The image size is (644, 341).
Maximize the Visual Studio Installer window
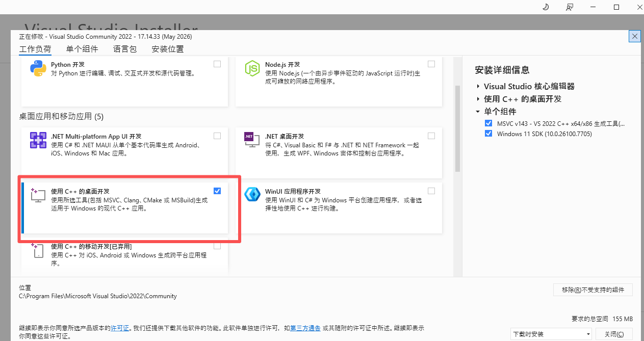click(616, 7)
